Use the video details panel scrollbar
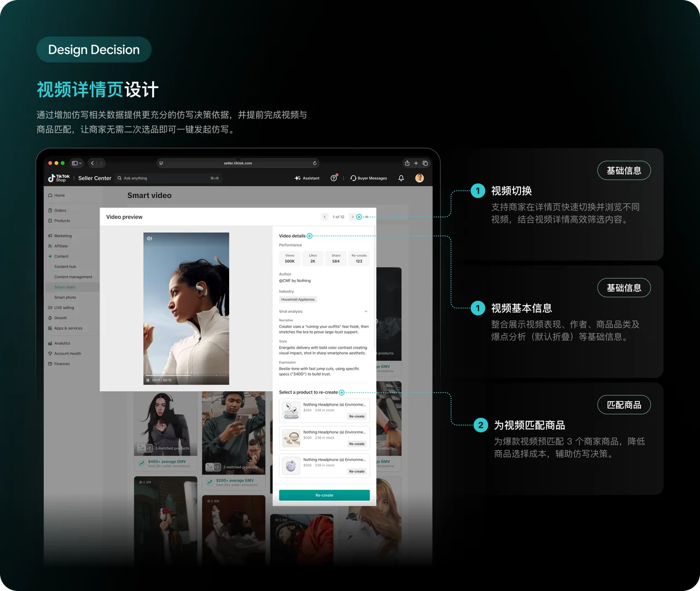Viewport: 700px width, 591px height. (375, 286)
